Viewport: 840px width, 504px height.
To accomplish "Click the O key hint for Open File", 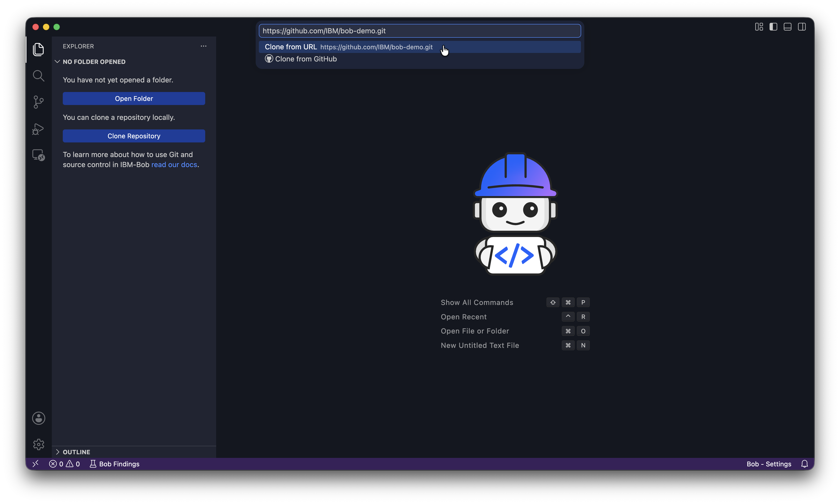I will point(583,331).
